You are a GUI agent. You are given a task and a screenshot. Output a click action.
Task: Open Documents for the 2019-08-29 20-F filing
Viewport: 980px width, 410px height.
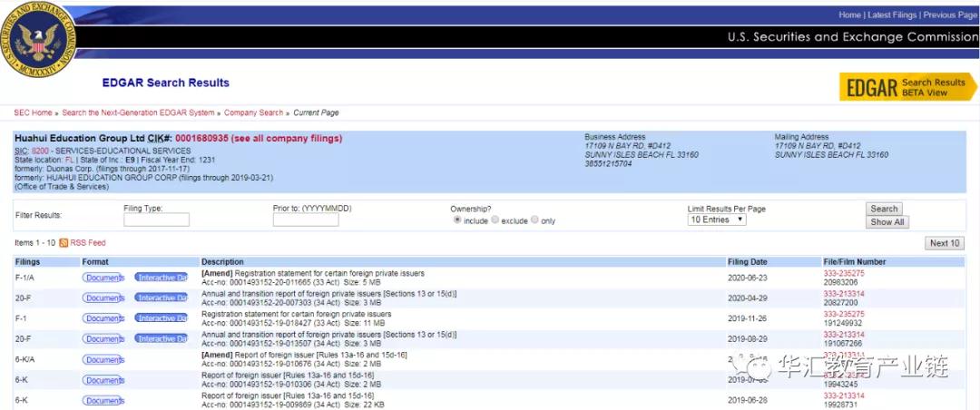click(103, 338)
